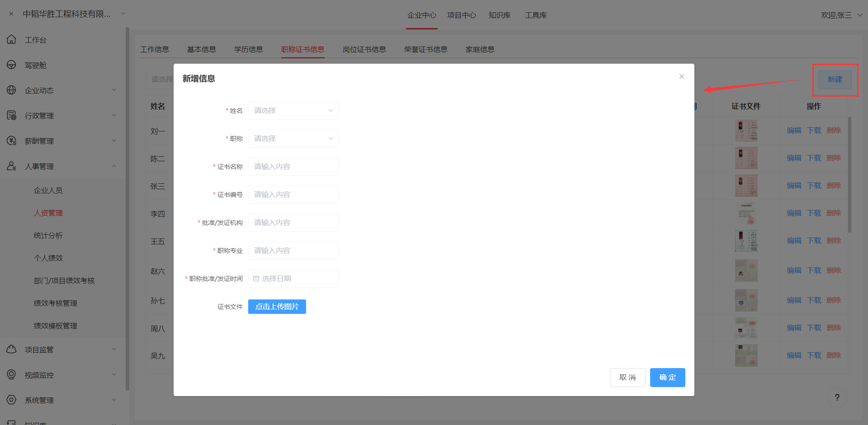This screenshot has height=425, width=868.
Task: Click the 人事管理 person icon
Action: click(11, 166)
